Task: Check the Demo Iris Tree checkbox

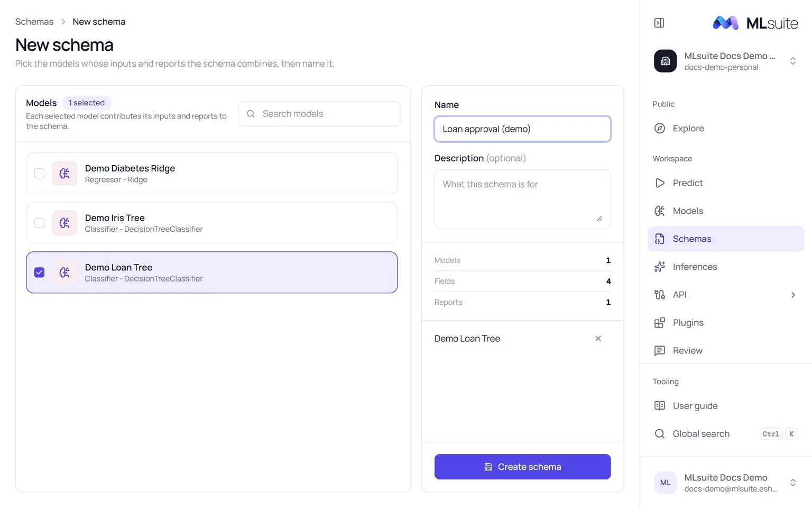Action: 39,223
